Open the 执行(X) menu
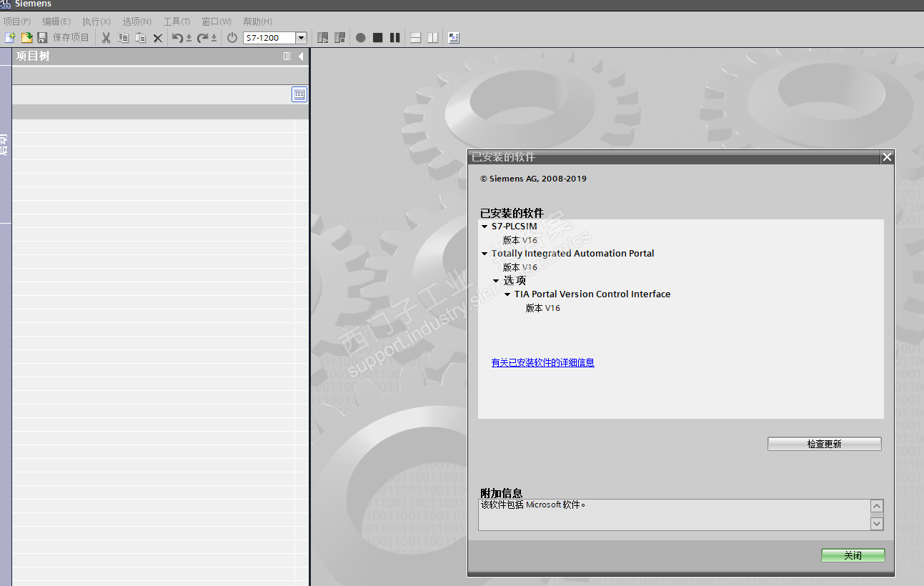 coord(96,21)
